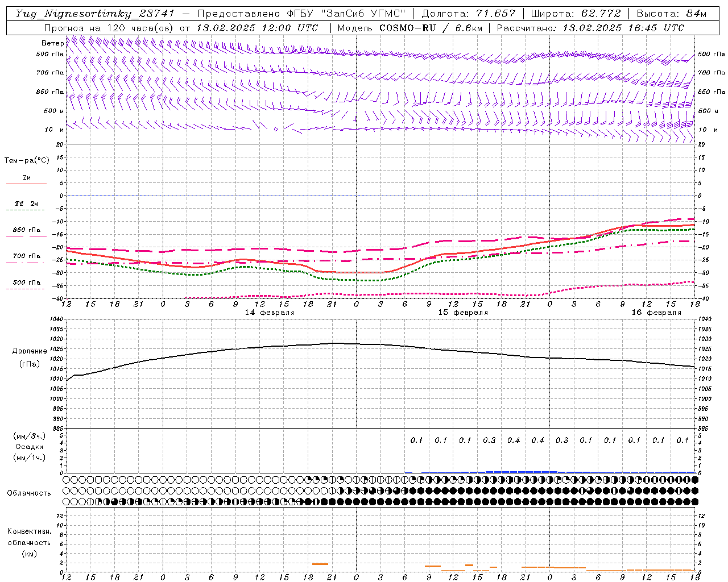Click the Ветер wind panel label

tap(52, 43)
